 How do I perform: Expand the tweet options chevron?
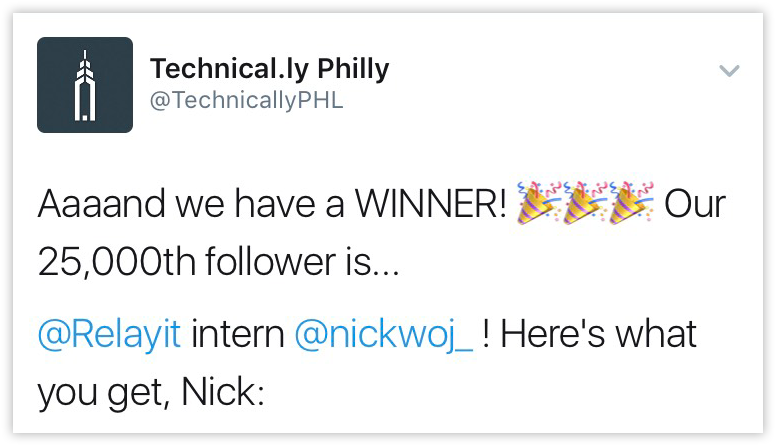[x=730, y=71]
